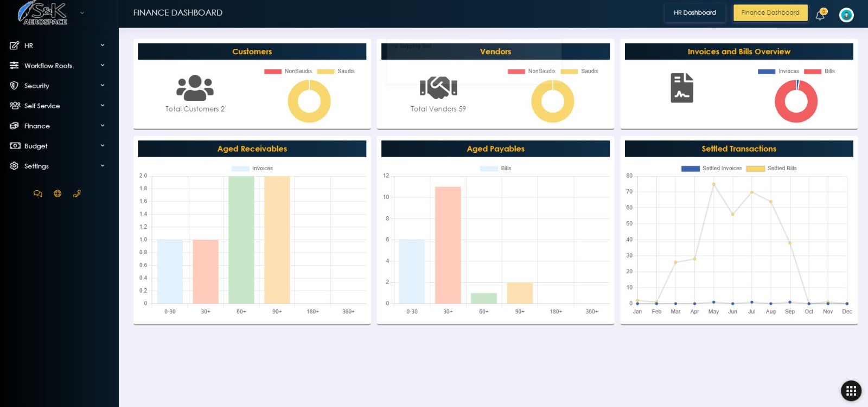Toggle NonSaudis legend in Customers chart

[x=288, y=71]
